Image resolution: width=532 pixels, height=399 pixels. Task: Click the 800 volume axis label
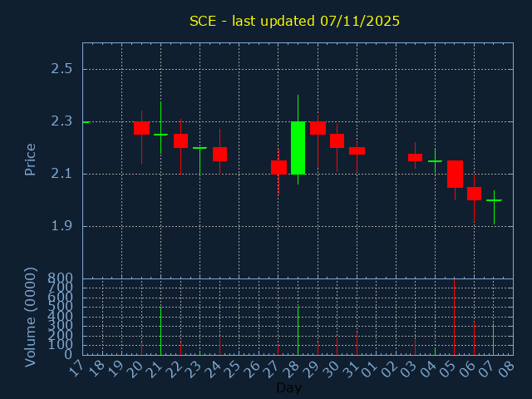pos(61,278)
